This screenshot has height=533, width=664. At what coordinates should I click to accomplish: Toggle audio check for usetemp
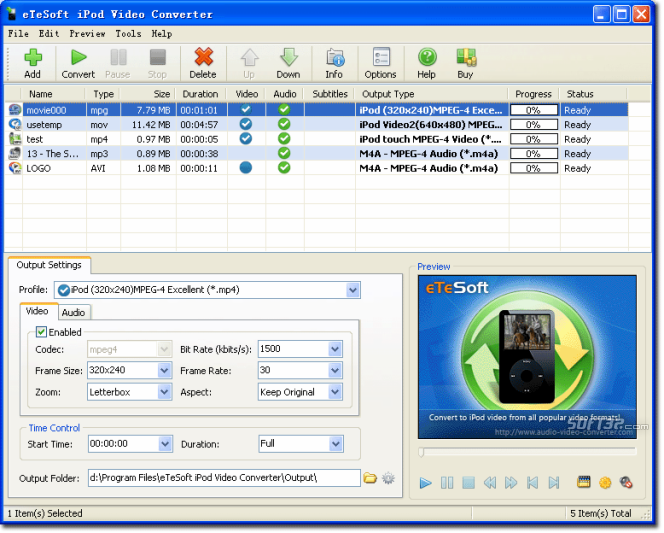tap(284, 124)
